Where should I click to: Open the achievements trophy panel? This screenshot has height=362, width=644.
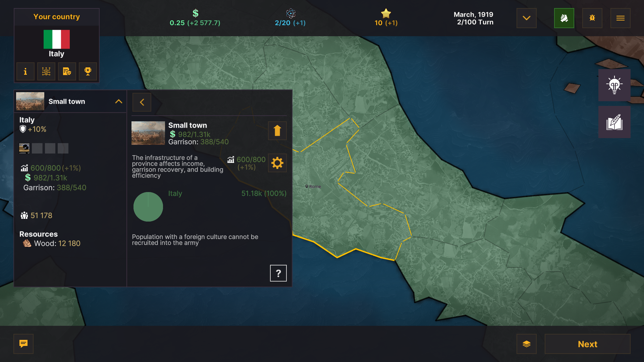[x=88, y=71]
